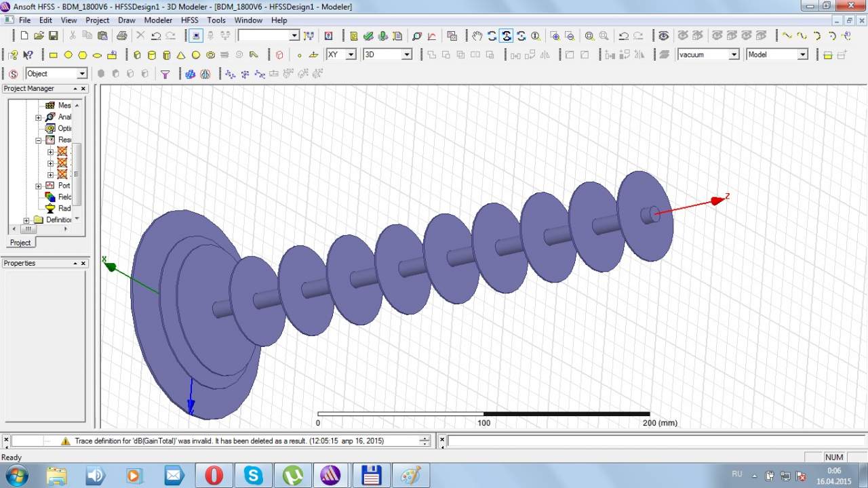
Task: Expand the Analysis tree node
Action: [39, 117]
